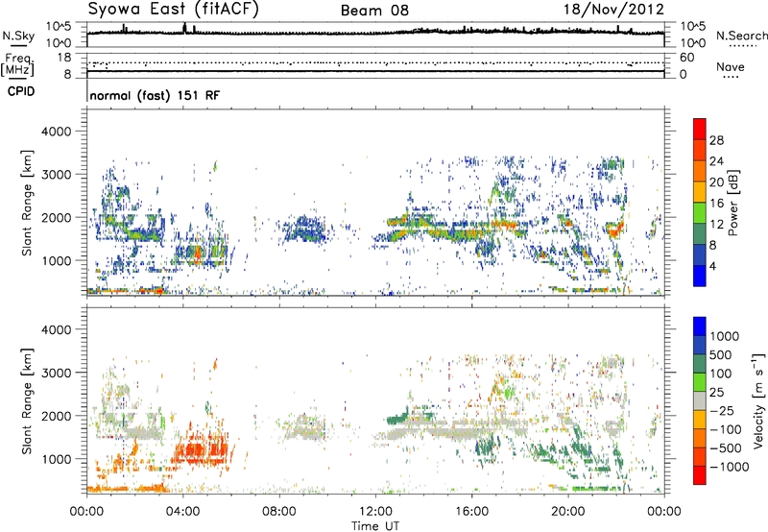Select the 'N.Search' legend label
Viewport: 768px width, 532px height.
(x=741, y=36)
